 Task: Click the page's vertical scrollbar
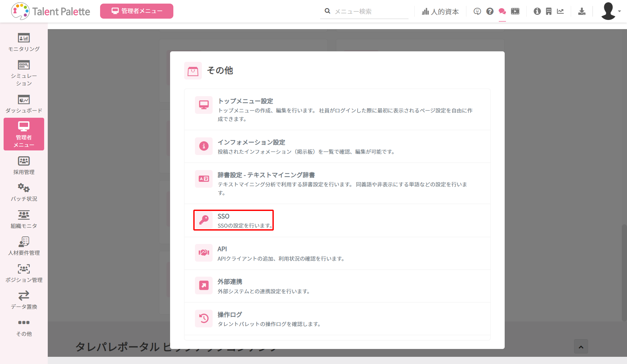point(624,272)
